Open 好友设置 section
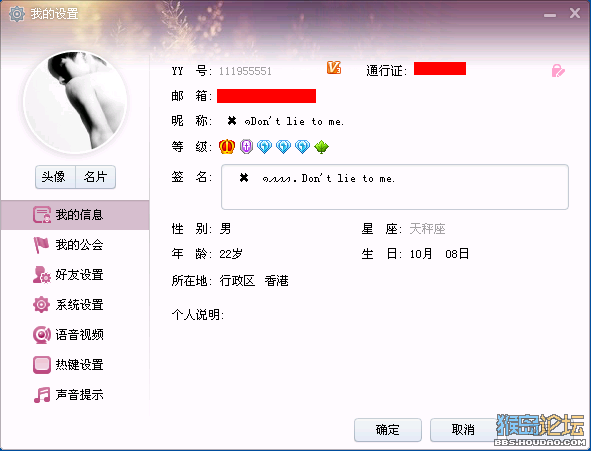 click(x=75, y=275)
